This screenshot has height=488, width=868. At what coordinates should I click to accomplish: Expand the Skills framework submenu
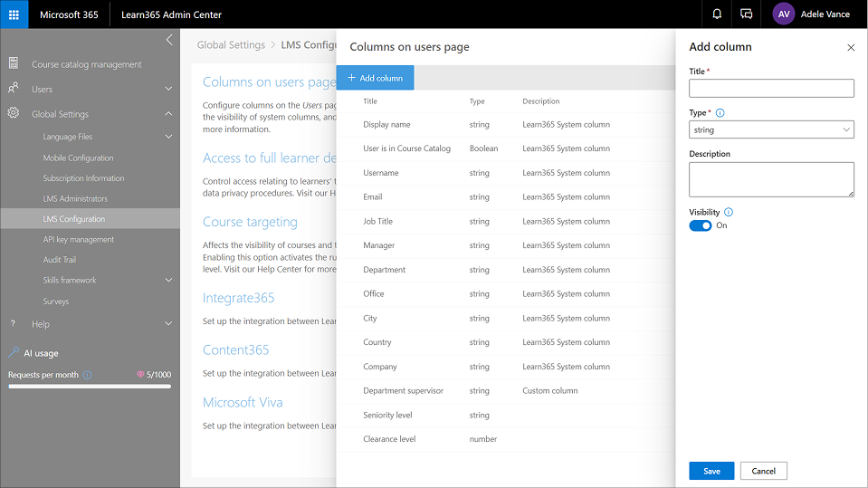pos(168,281)
